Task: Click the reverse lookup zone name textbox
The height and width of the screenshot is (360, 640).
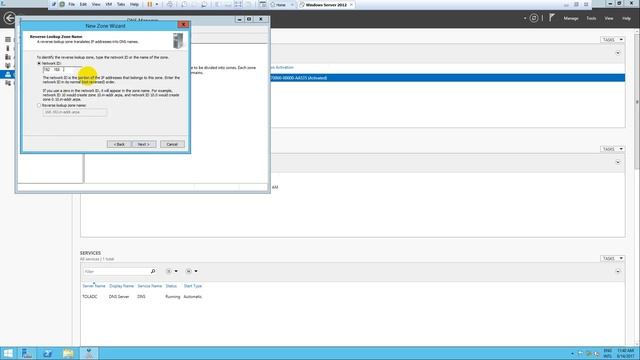Action: coord(75,112)
